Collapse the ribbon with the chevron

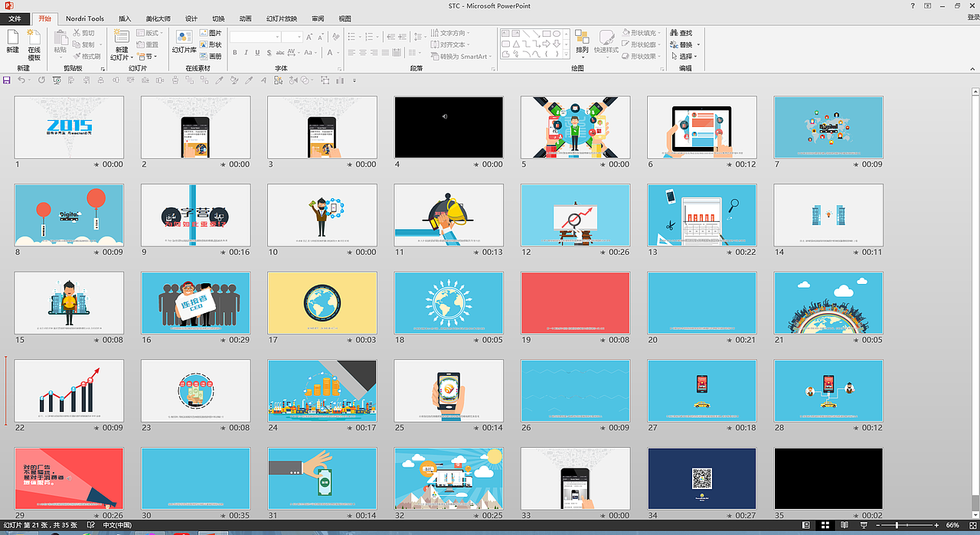point(972,68)
